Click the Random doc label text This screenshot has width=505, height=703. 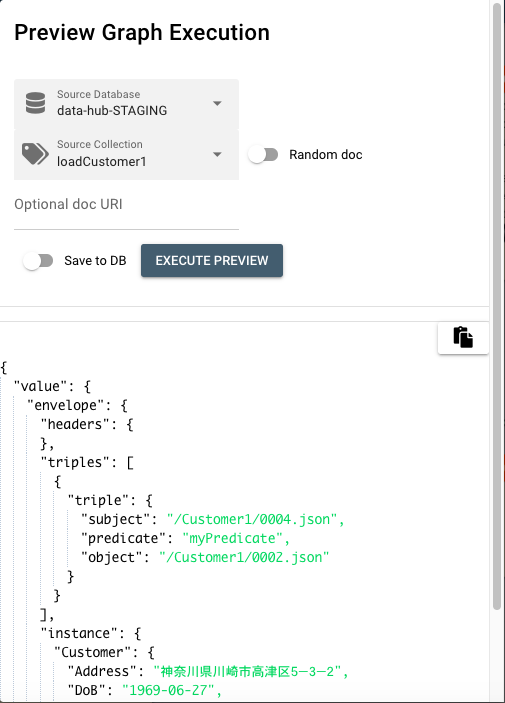pyautogui.click(x=326, y=155)
